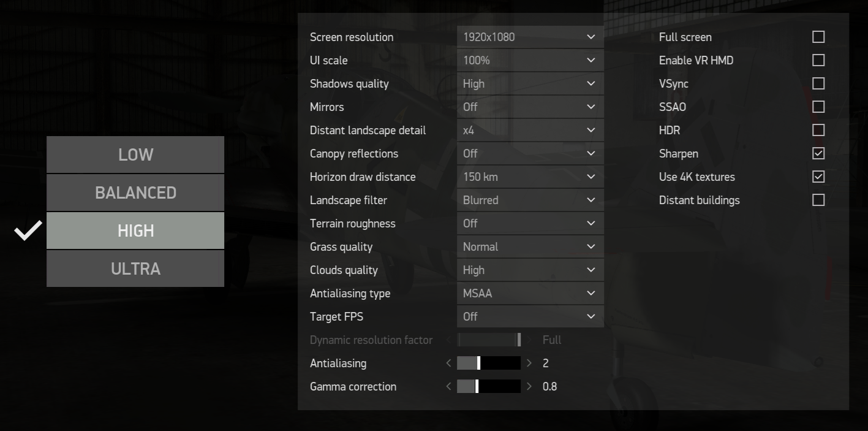Open the UI scale dropdown
Screen dimensions: 868x431
pos(530,60)
